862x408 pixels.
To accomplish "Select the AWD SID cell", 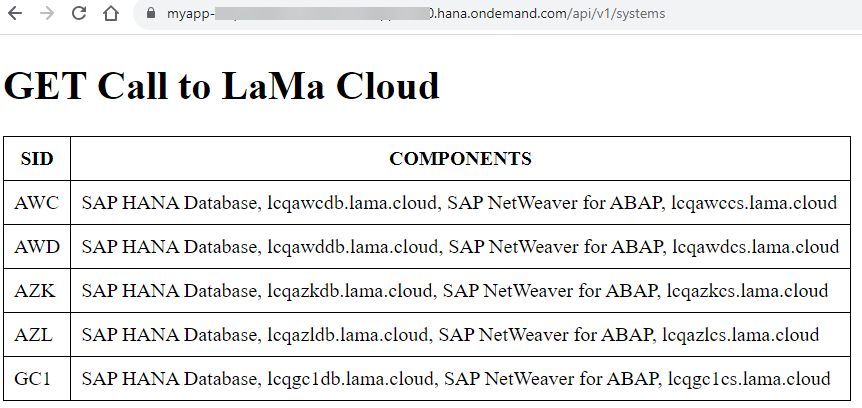I will [x=37, y=246].
